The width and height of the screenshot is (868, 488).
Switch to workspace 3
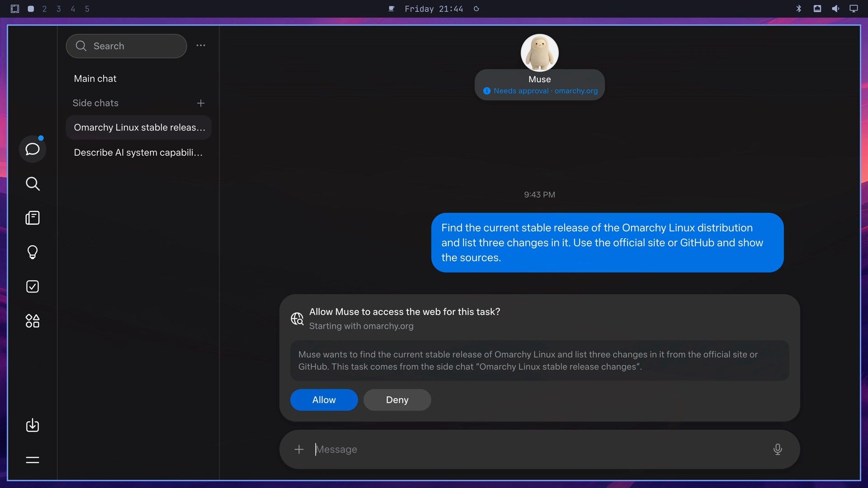coord(59,9)
